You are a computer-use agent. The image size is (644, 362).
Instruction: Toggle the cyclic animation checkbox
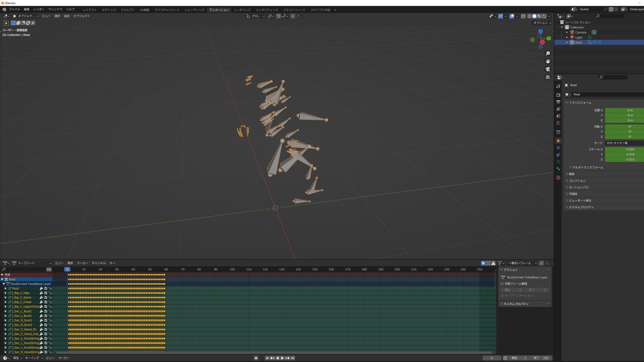click(x=502, y=295)
